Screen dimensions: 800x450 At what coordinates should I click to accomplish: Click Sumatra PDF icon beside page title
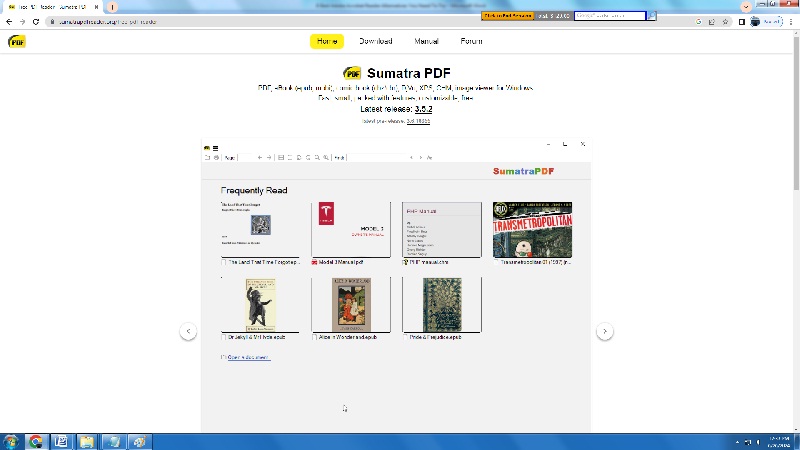(352, 73)
